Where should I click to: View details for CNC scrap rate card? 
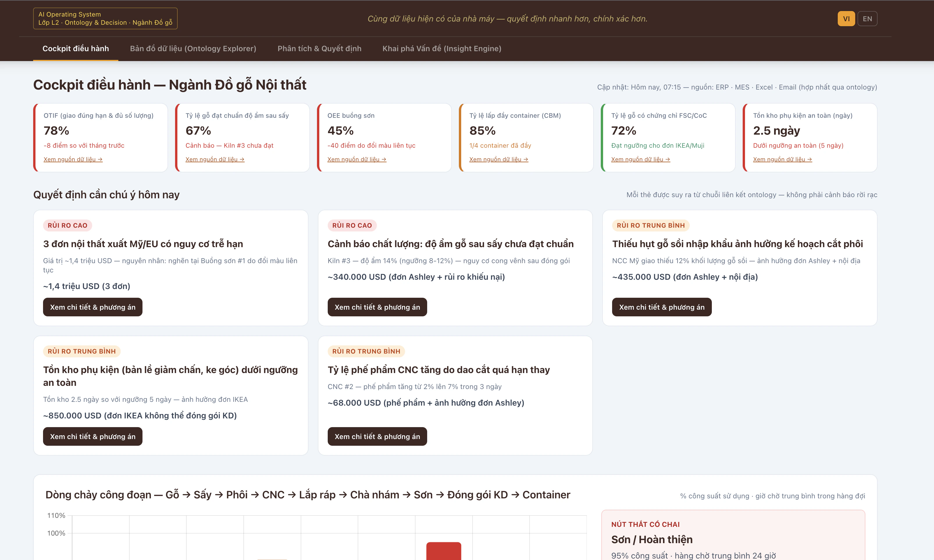point(377,437)
